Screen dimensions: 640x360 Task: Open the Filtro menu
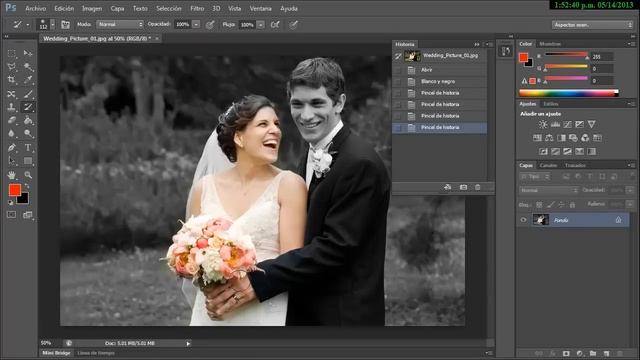coord(197,8)
